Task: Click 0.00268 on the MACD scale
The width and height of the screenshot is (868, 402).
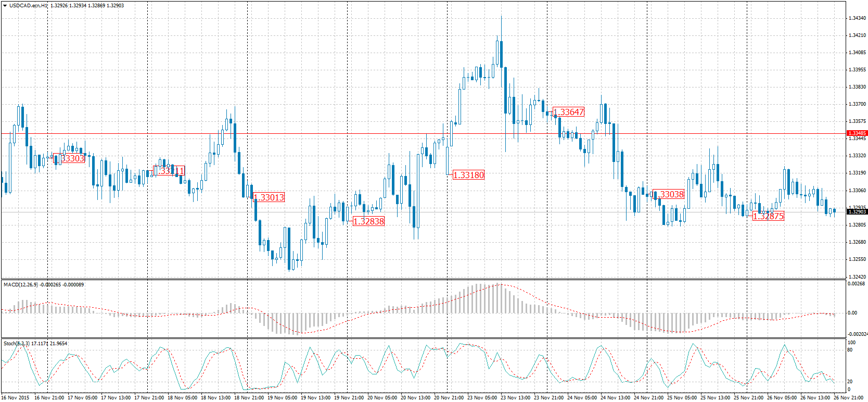Action: 856,284
